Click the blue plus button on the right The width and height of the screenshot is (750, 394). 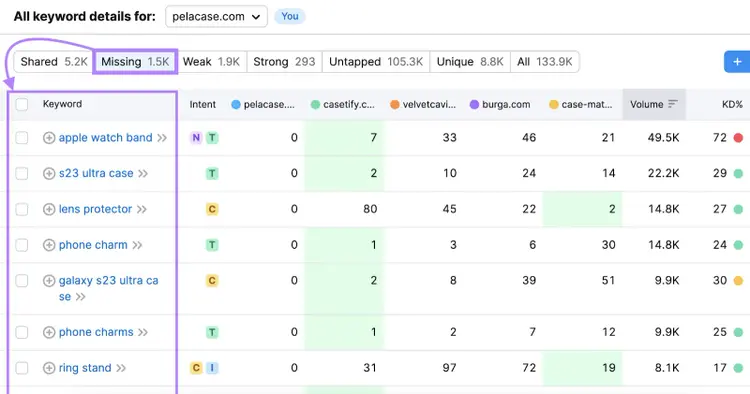point(737,62)
